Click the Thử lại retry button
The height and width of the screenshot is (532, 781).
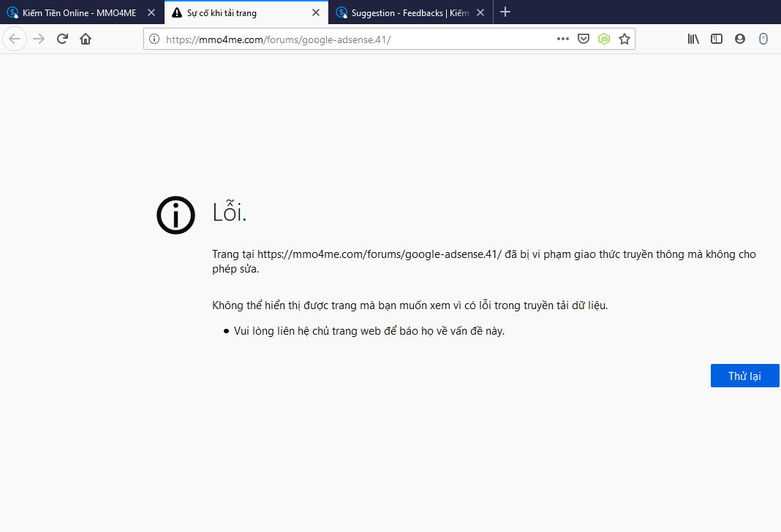(x=744, y=376)
